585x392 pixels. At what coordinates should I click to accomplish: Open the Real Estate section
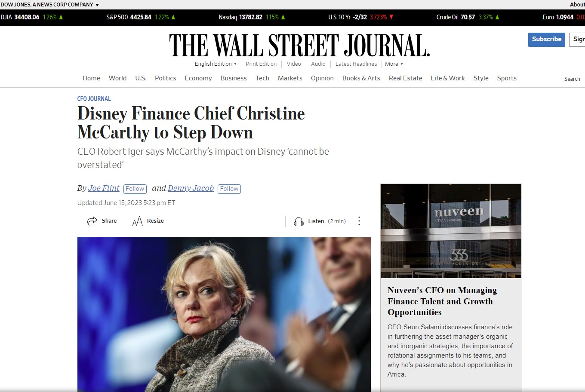[x=406, y=78]
